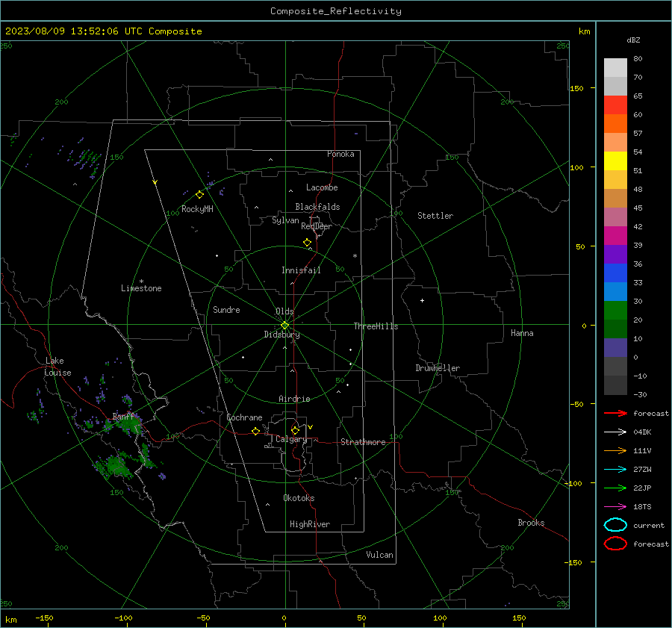672x628 pixels.
Task: Click the yellow V marker beside Calgary
Action: [x=311, y=427]
